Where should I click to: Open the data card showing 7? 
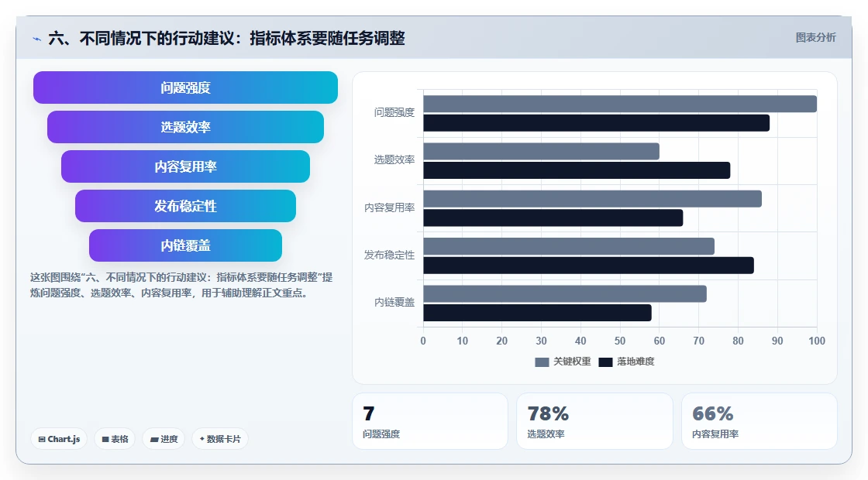(x=430, y=421)
